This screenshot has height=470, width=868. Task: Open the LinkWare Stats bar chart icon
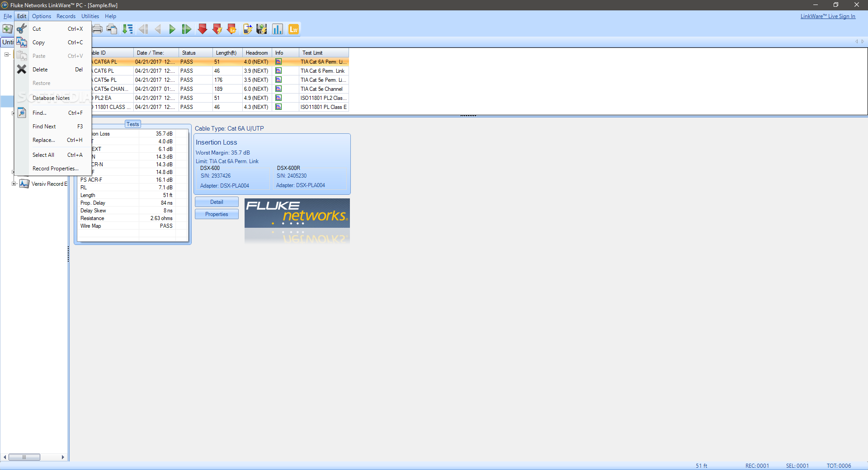click(278, 29)
